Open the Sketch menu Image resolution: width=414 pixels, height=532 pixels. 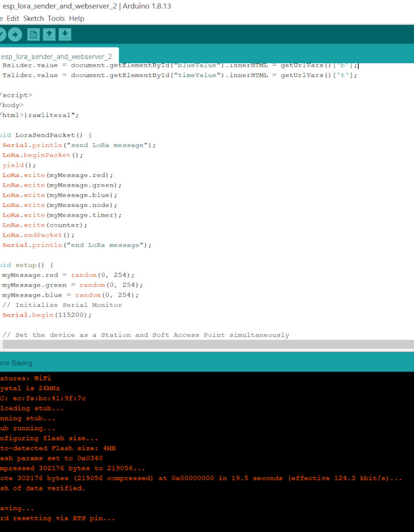33,18
